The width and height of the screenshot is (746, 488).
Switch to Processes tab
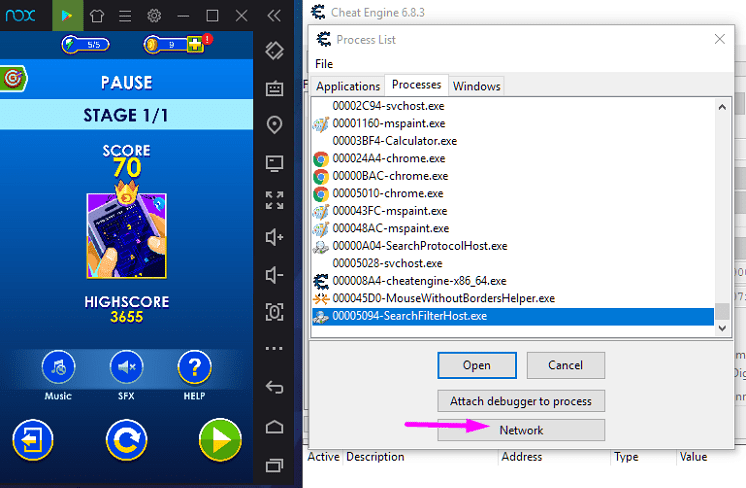click(416, 85)
